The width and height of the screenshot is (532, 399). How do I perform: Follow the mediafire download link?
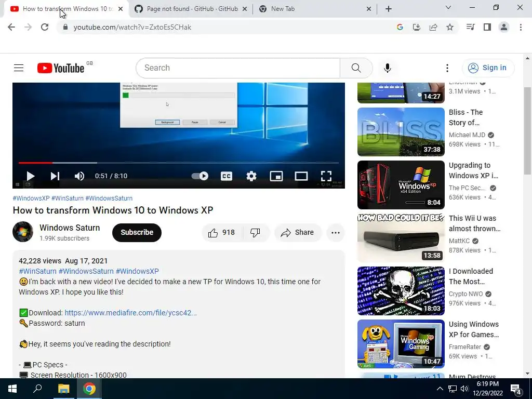pos(130,313)
